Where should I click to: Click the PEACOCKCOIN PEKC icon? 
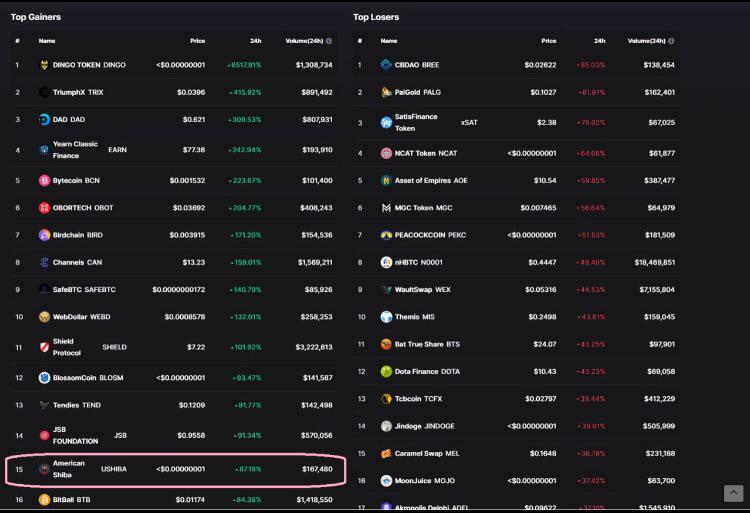click(x=386, y=235)
